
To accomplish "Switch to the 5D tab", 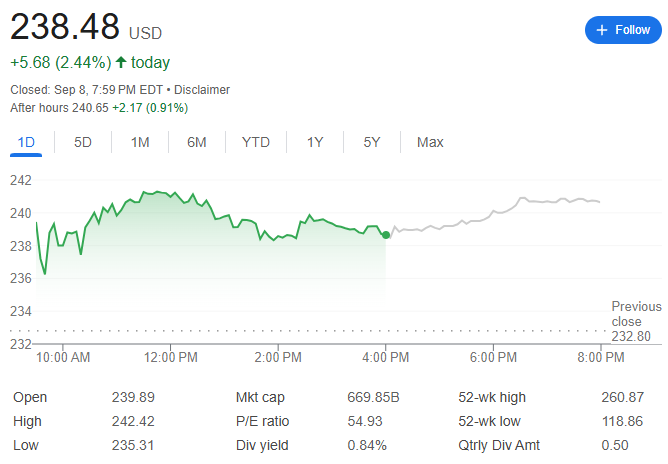I will [x=83, y=142].
